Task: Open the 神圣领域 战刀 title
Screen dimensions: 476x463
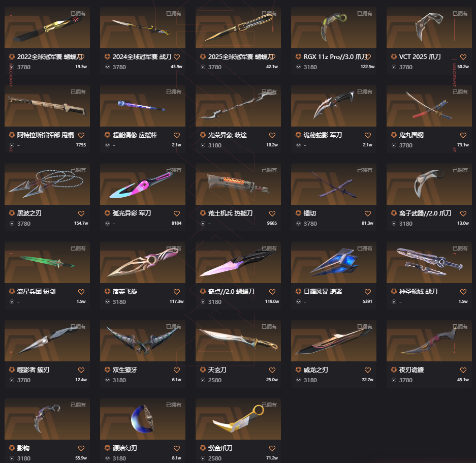Action: click(x=418, y=291)
